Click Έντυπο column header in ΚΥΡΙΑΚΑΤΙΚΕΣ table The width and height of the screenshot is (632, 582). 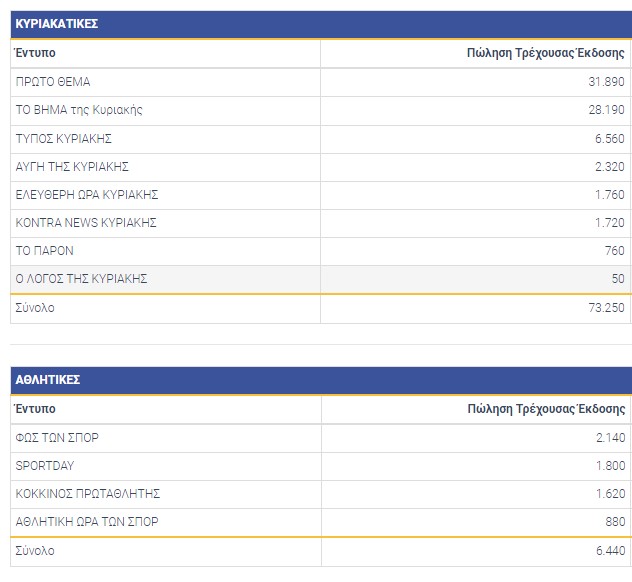(35, 53)
